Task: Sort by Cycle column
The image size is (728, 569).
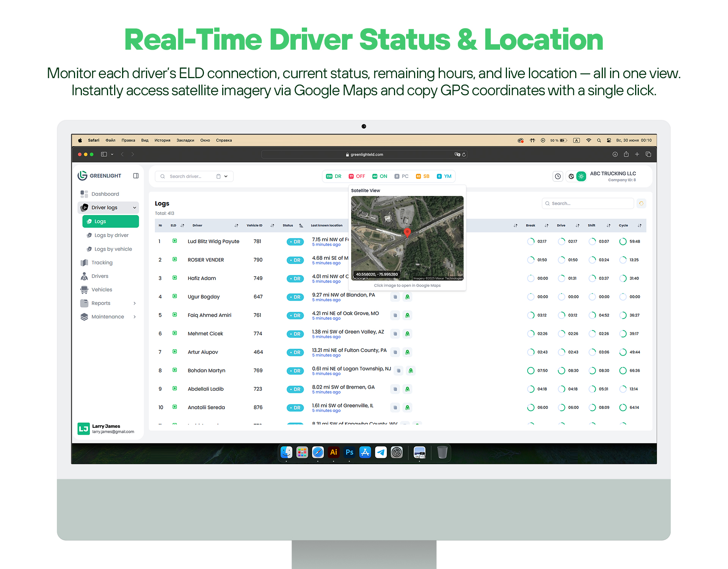Action: point(640,225)
